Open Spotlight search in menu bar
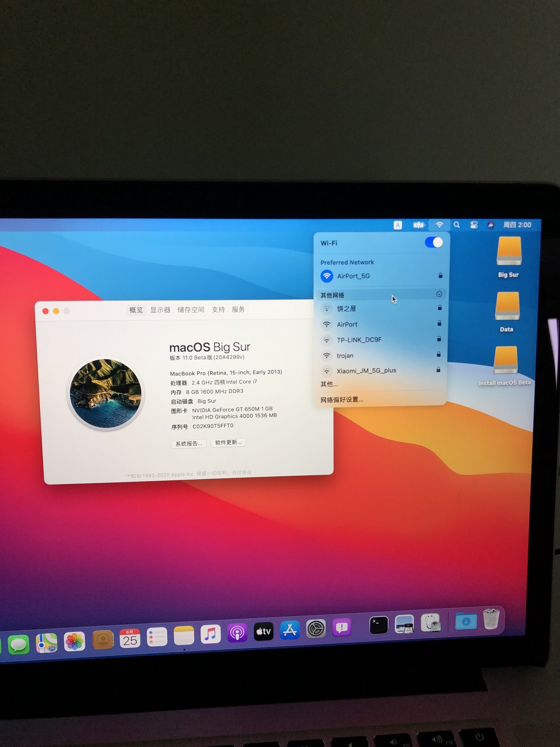560x747 pixels. (x=457, y=224)
